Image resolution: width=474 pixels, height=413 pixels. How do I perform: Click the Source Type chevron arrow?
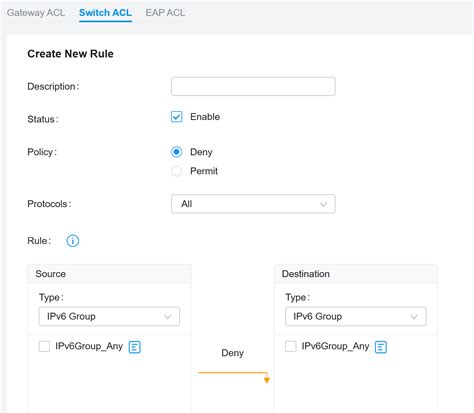coord(167,316)
